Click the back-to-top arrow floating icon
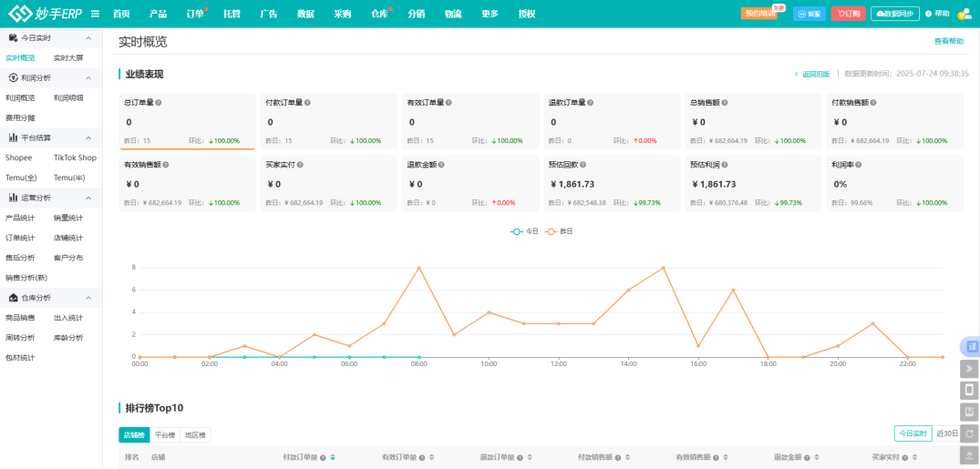This screenshot has width=980, height=469. tap(969, 455)
